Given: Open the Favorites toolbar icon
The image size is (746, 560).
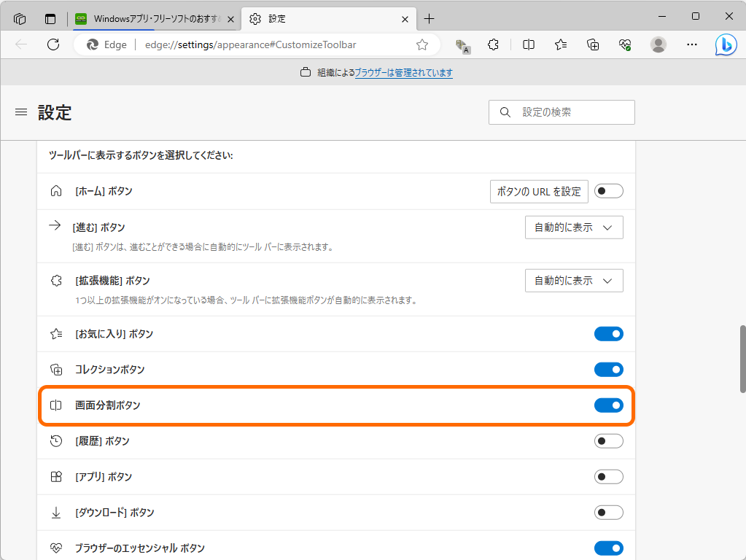Looking at the screenshot, I should coord(561,44).
